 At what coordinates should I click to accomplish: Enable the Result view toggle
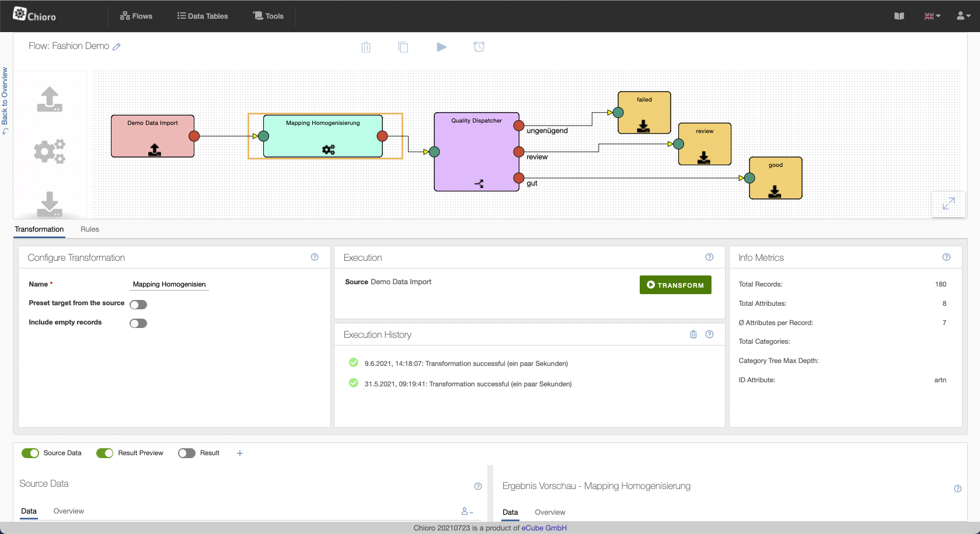(x=187, y=453)
